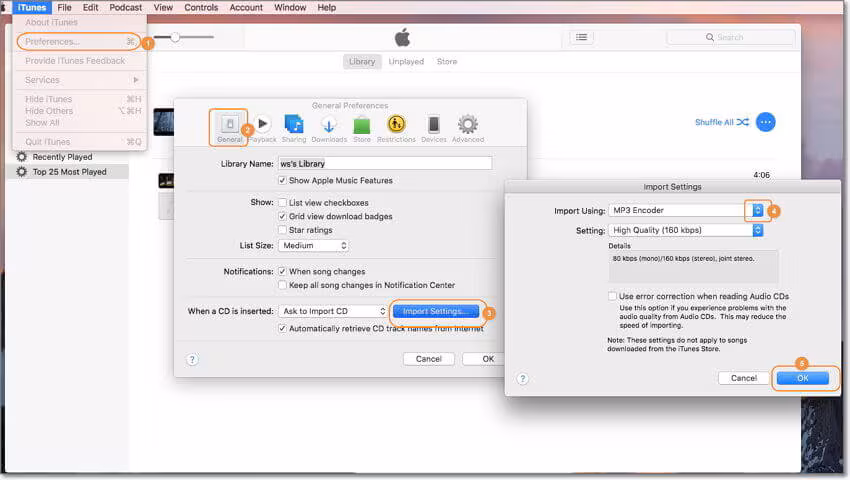Screen dimensions: 850x480
Task: Open the Setting High Quality dropdown
Action: point(686,230)
